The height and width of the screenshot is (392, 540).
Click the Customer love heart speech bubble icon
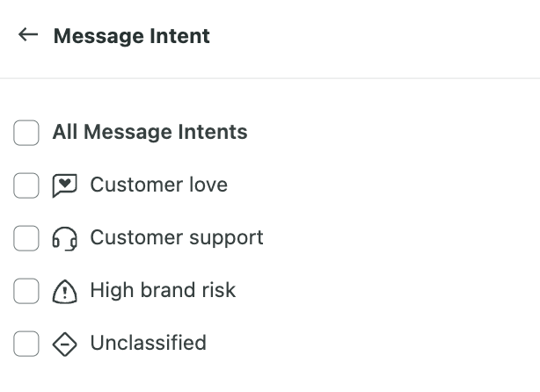(65, 185)
